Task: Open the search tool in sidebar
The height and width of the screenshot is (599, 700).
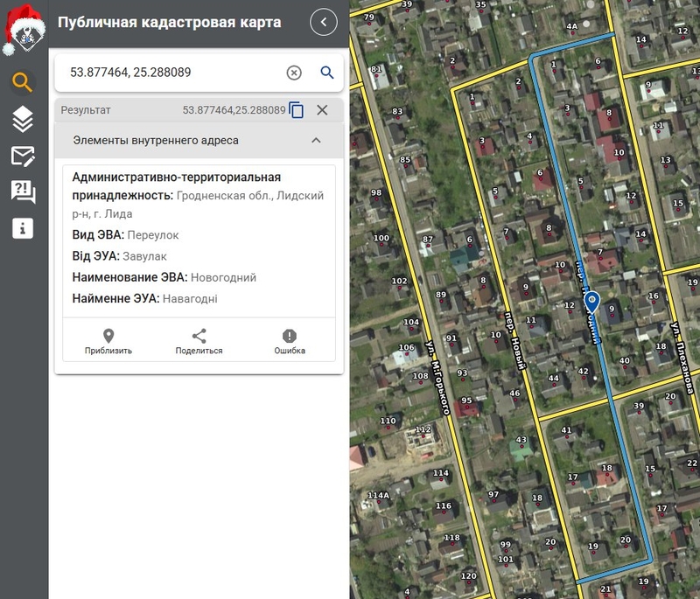Action: pyautogui.click(x=23, y=82)
